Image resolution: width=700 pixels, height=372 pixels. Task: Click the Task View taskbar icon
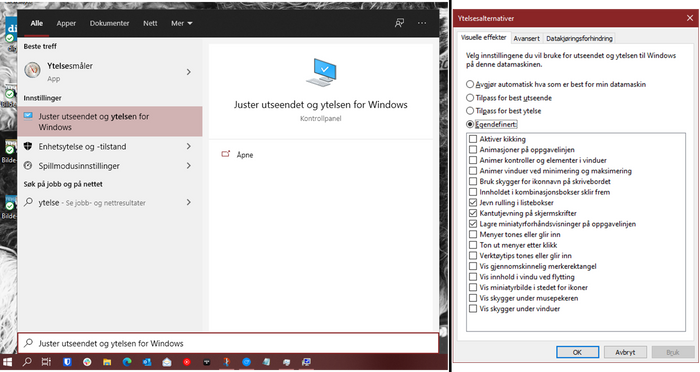46,362
